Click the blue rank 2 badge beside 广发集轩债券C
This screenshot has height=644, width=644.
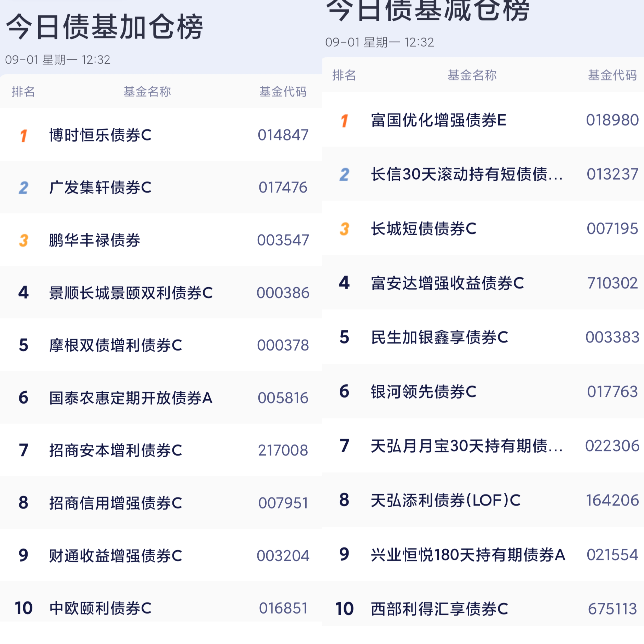(23, 188)
